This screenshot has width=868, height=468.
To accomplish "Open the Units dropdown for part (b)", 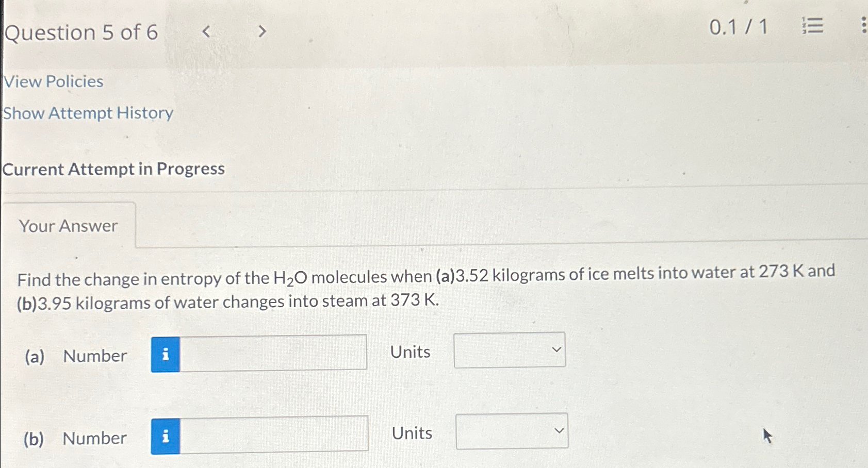I will point(511,431).
